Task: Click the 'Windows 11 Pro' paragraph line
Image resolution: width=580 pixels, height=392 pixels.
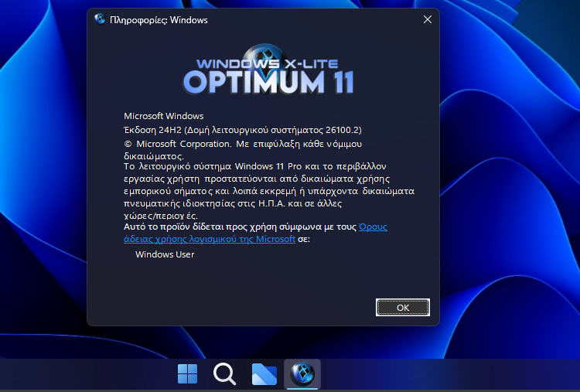Action: click(255, 166)
